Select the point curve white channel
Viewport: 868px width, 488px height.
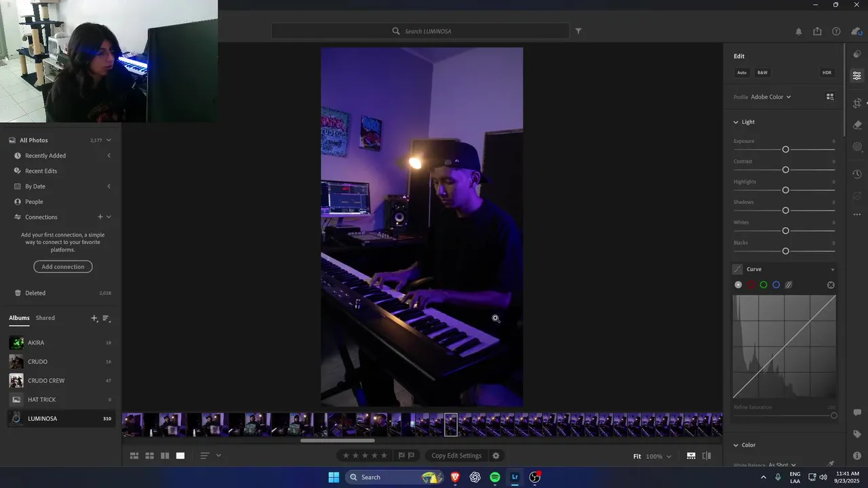pyautogui.click(x=738, y=285)
